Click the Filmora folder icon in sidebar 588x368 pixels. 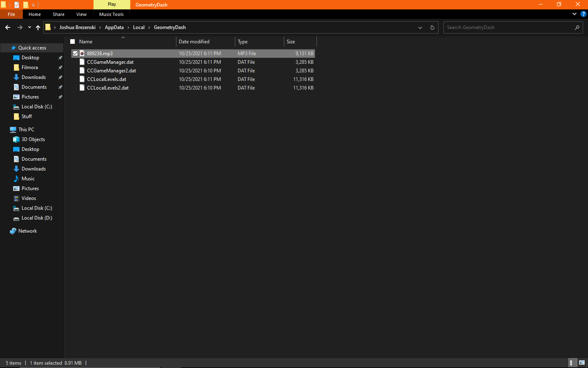click(16, 67)
